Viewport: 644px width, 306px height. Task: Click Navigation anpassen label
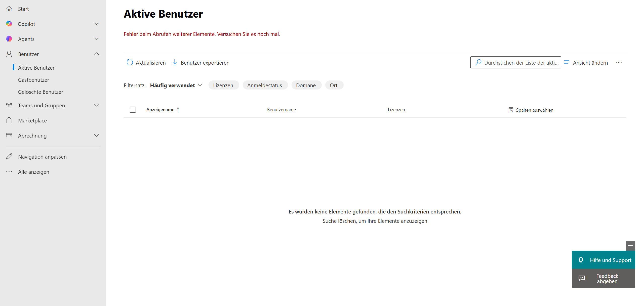tap(42, 157)
